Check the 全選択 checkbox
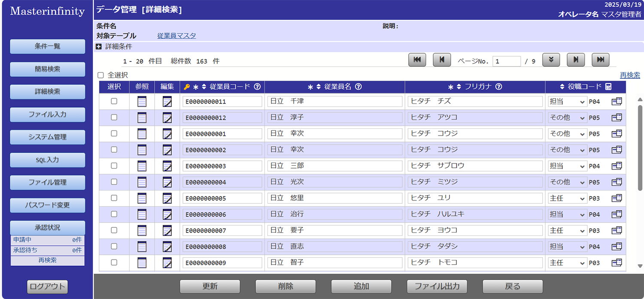Screen dimensions: 644x299 click(101, 75)
